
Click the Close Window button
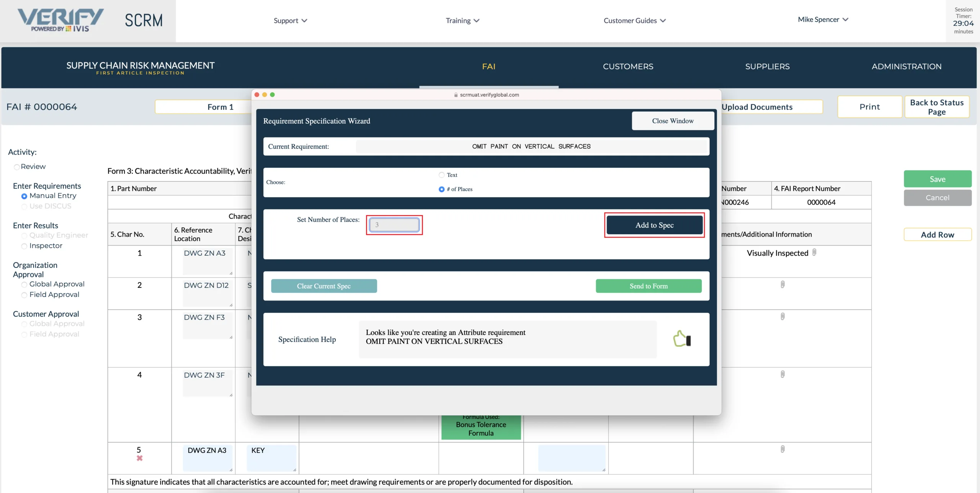[x=673, y=121]
